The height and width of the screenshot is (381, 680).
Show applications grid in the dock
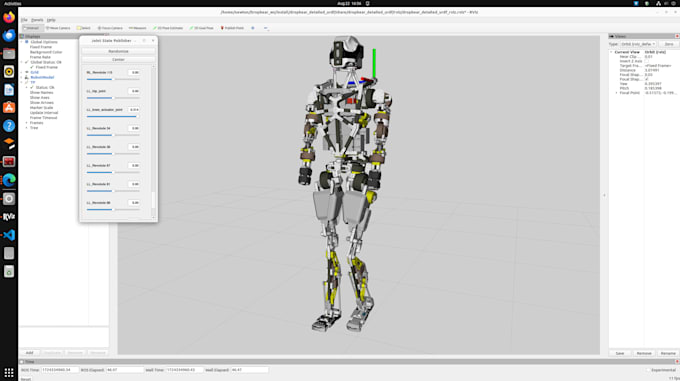click(9, 372)
